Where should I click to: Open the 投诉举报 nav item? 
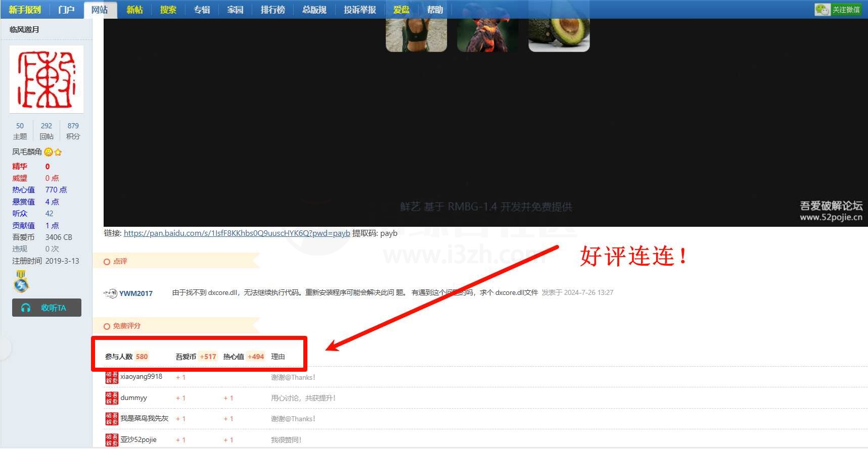360,10
